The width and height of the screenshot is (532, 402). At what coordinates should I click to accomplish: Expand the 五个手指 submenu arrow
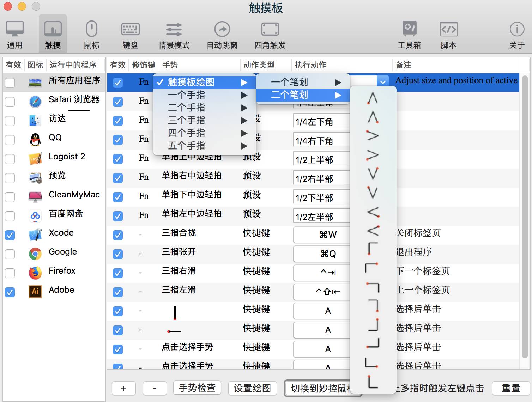coord(244,146)
